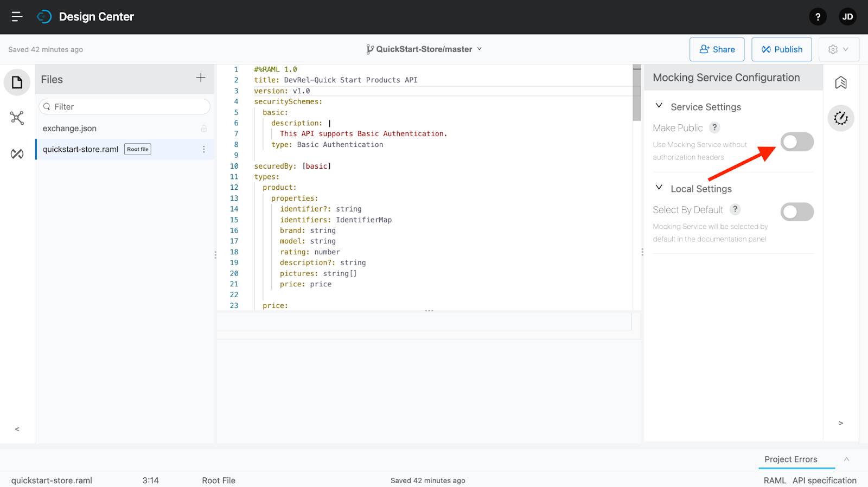
Task: Click the search icon in Filter box
Action: [47, 107]
